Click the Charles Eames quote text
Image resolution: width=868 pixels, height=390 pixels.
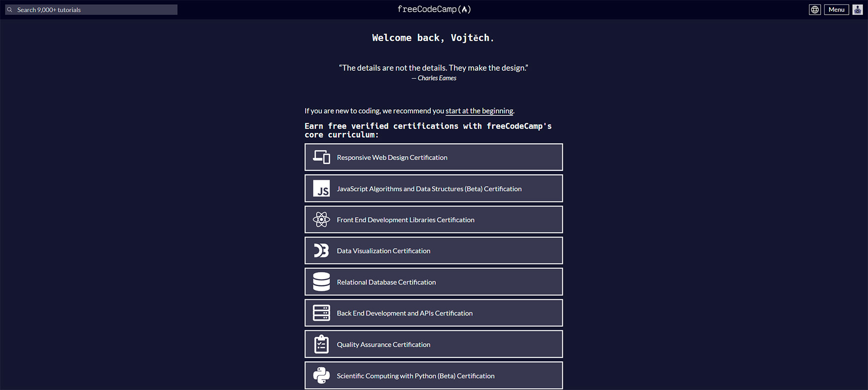433,68
